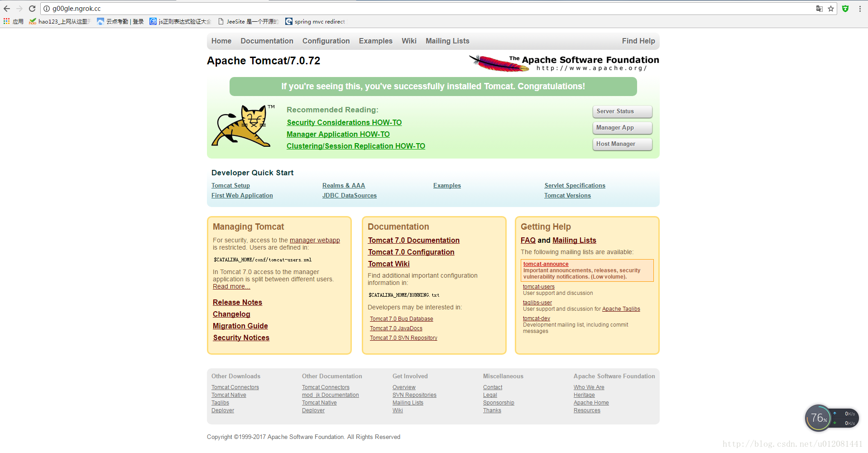Viewport: 868px width, 453px height.
Task: Open Tomcat 7.0 SVN Repository link
Action: point(403,338)
